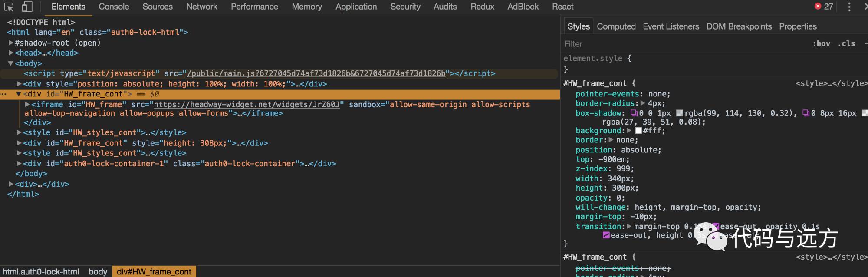Expand the #shadow-root (open) node
This screenshot has height=277, width=868.
click(11, 43)
